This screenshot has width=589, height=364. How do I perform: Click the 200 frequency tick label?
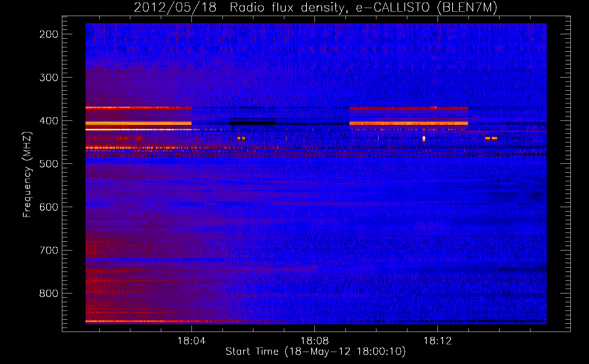coord(49,34)
